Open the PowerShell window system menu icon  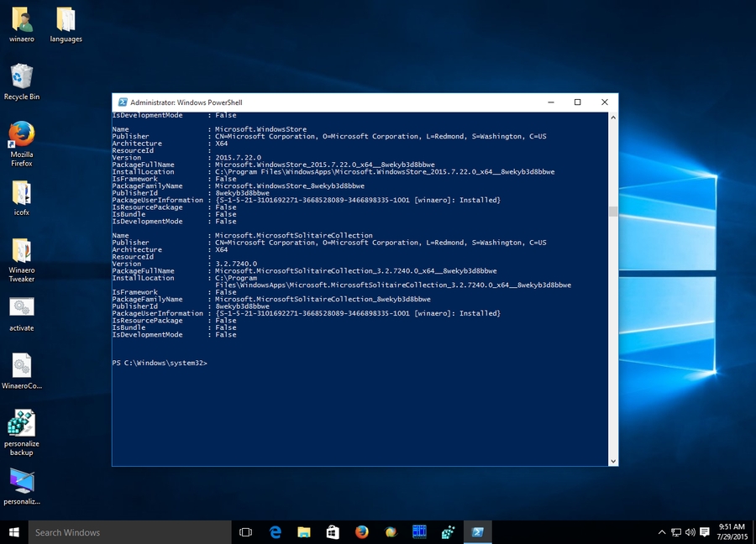pos(121,102)
